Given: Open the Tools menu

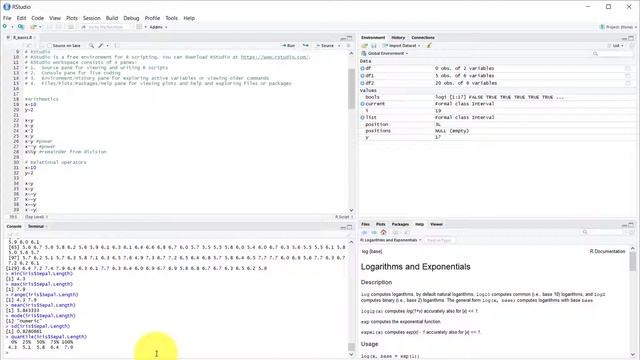Looking at the screenshot, I should [x=171, y=18].
